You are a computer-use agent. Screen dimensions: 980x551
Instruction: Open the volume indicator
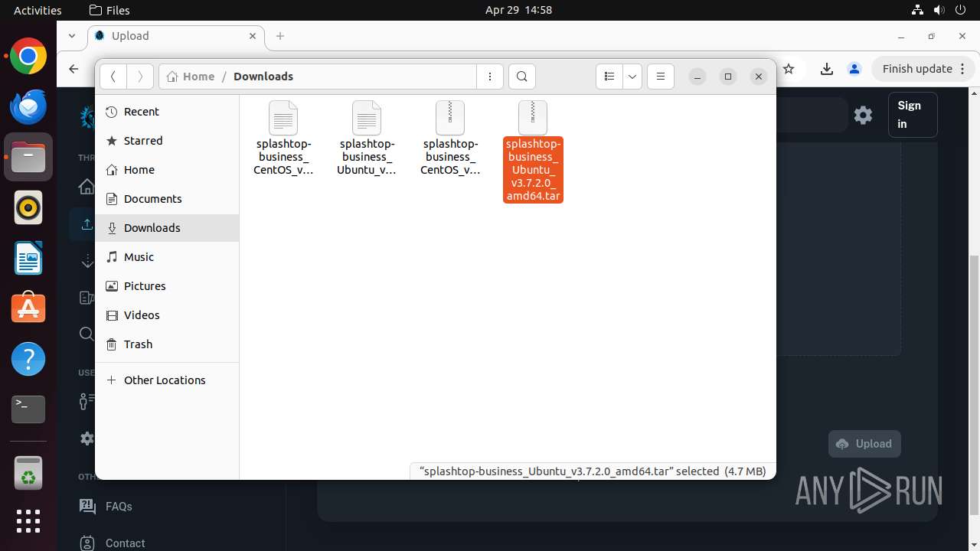pyautogui.click(x=939, y=10)
